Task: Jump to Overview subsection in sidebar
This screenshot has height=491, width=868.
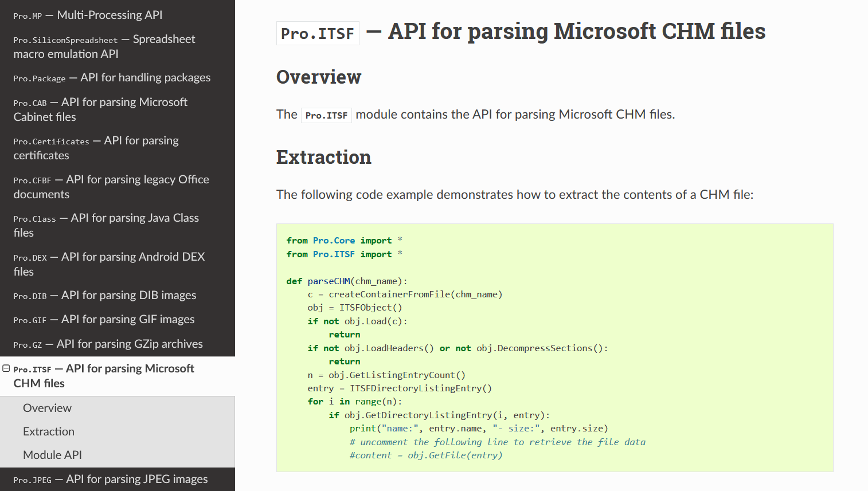Action: (47, 408)
